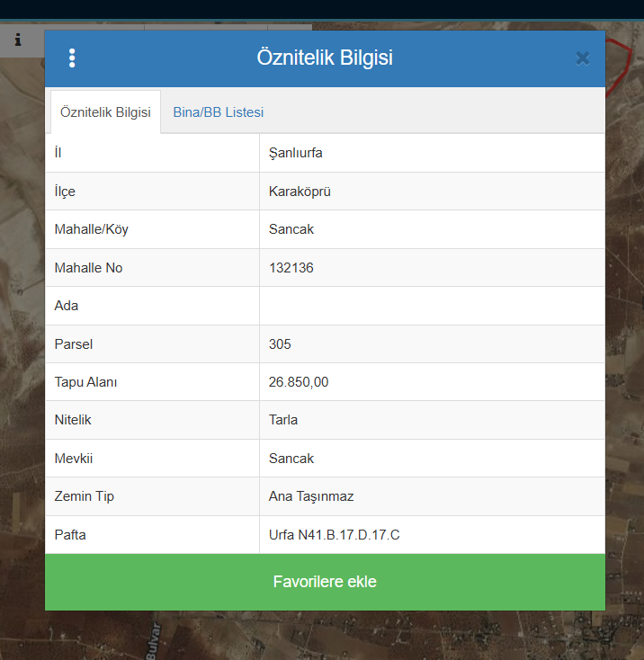Click the Şanlıurfa province value
This screenshot has height=660, width=644.
296,153
